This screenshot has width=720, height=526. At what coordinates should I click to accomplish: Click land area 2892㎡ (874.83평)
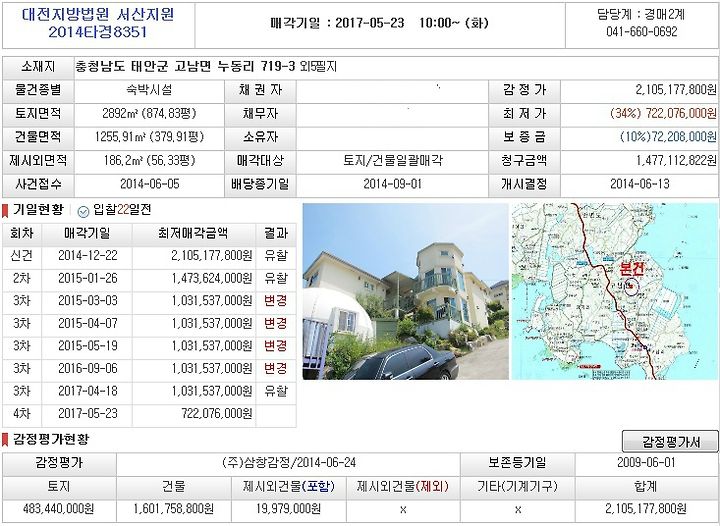[x=149, y=113]
